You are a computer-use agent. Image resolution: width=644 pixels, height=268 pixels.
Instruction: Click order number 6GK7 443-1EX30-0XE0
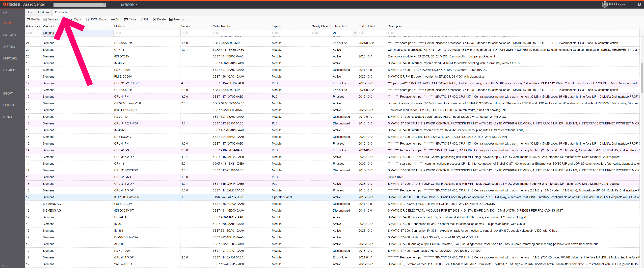[x=228, y=50]
